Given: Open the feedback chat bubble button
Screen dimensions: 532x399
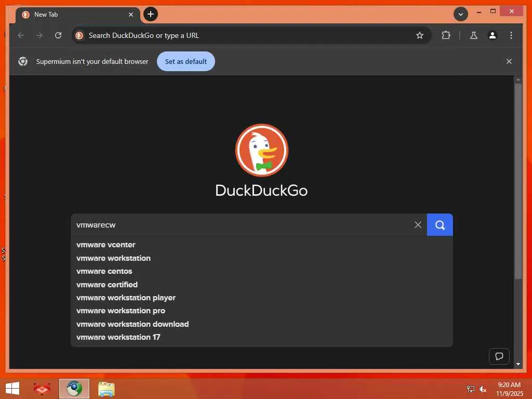Looking at the screenshot, I should [x=499, y=356].
